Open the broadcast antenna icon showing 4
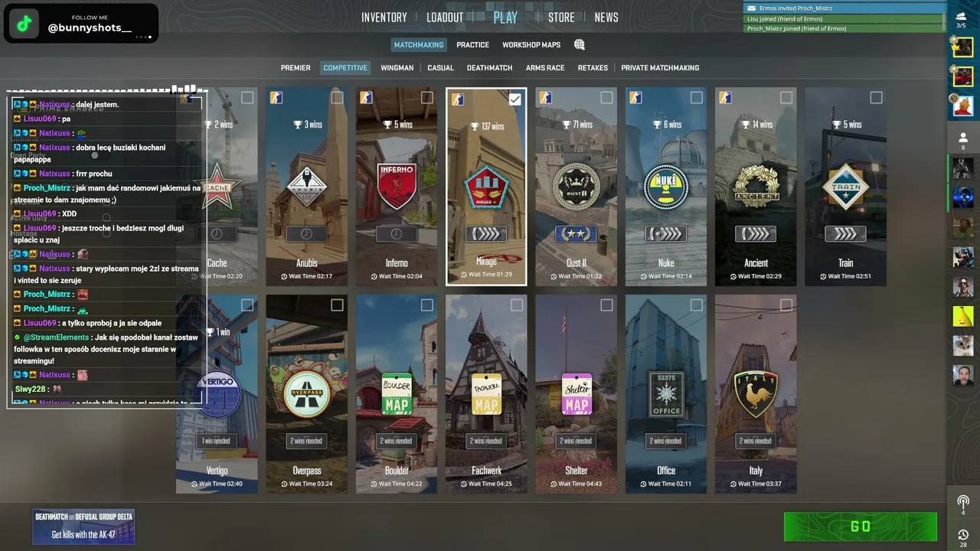980x551 pixels. coord(963,504)
